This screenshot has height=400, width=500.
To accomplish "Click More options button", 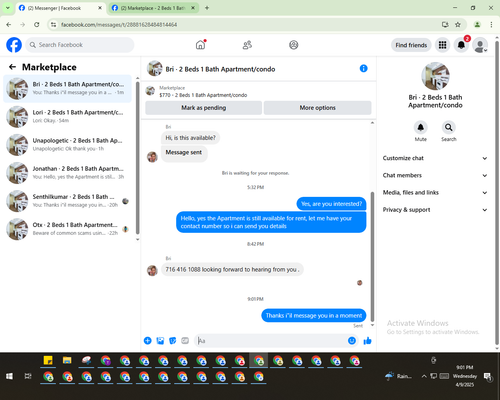I will coord(317,108).
